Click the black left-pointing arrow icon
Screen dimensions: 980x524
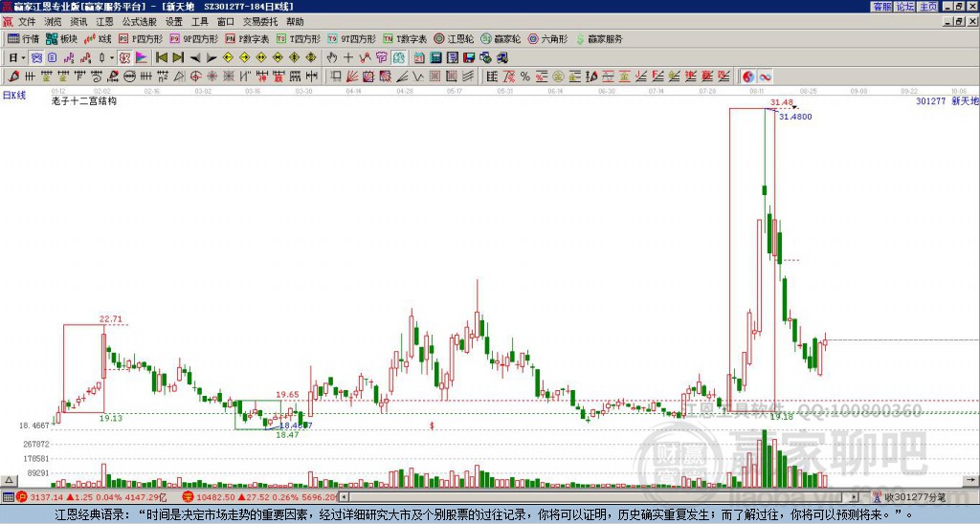pyautogui.click(x=195, y=58)
